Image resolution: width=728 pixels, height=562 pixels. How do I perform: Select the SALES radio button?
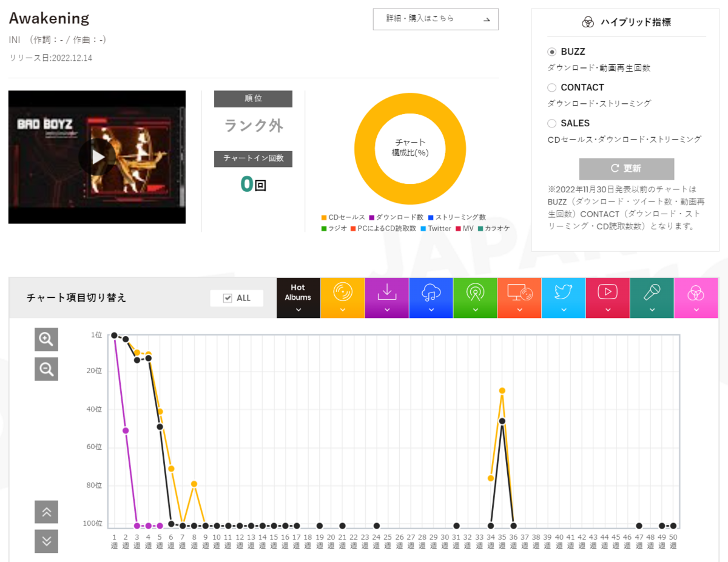[x=552, y=123]
